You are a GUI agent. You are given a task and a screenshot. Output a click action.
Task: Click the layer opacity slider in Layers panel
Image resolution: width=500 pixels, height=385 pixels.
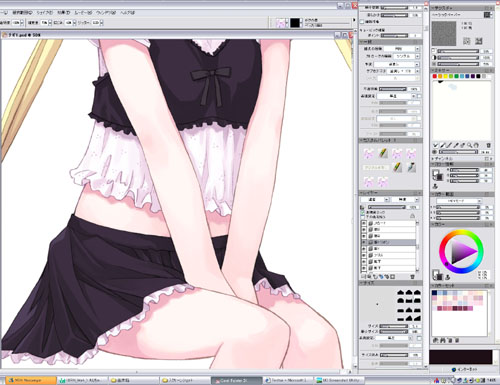click(x=387, y=207)
